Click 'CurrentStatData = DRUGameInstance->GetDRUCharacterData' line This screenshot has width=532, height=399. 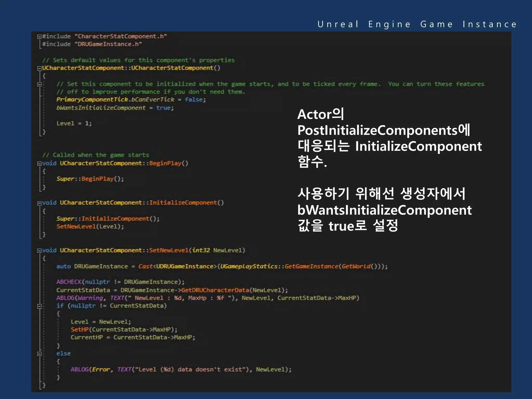(172, 290)
